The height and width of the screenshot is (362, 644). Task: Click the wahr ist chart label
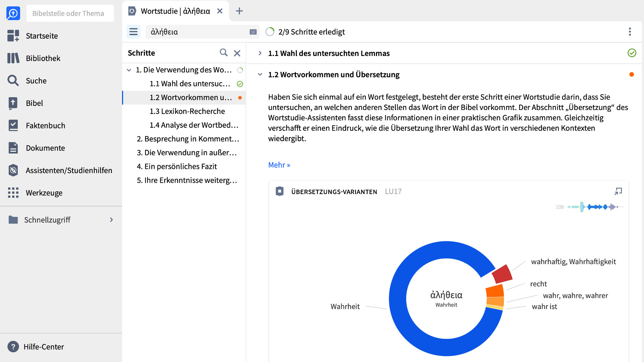[x=544, y=306]
